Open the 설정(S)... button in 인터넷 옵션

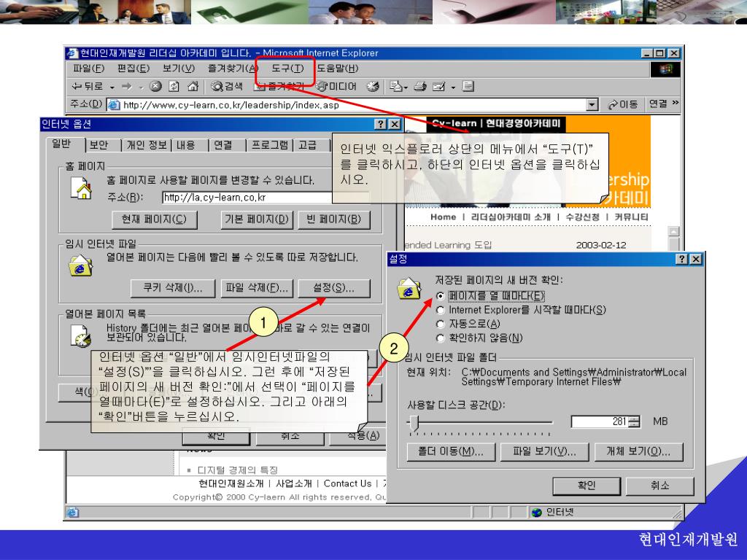coord(334,288)
